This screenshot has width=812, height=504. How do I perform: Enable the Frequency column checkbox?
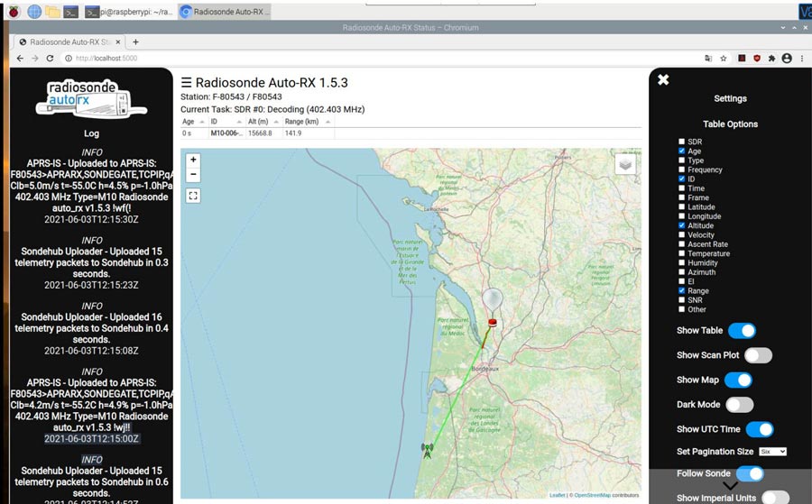681,170
